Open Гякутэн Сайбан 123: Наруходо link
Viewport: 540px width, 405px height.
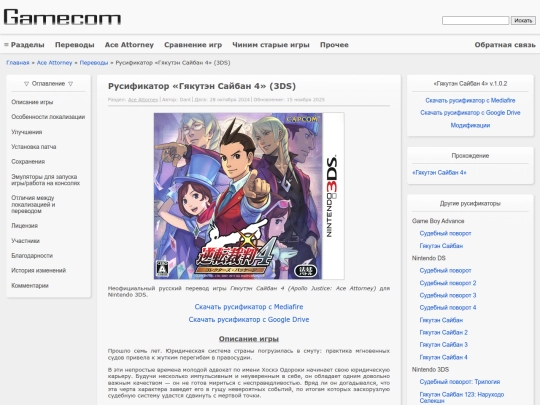click(x=461, y=397)
